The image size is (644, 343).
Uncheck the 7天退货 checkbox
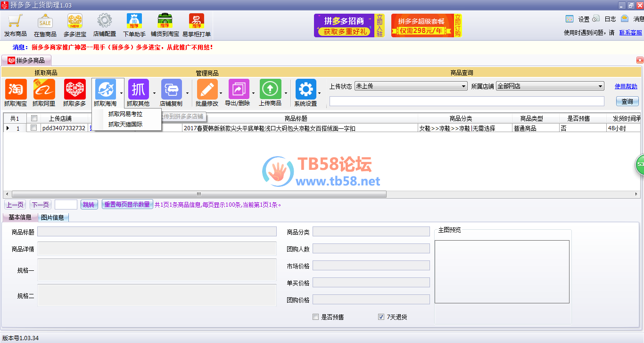pos(381,317)
